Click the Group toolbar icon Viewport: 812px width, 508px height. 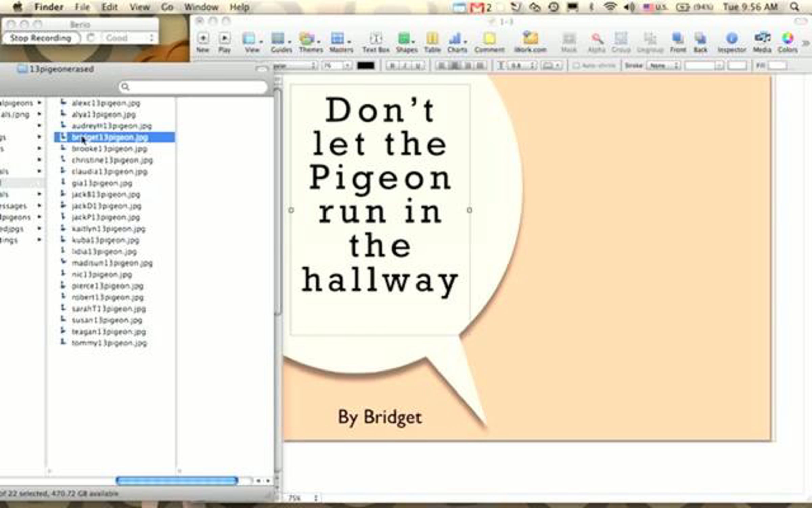[621, 38]
